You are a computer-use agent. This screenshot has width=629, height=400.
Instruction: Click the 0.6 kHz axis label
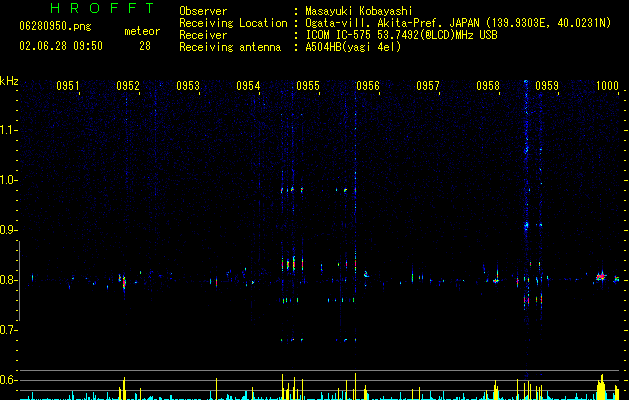point(8,380)
